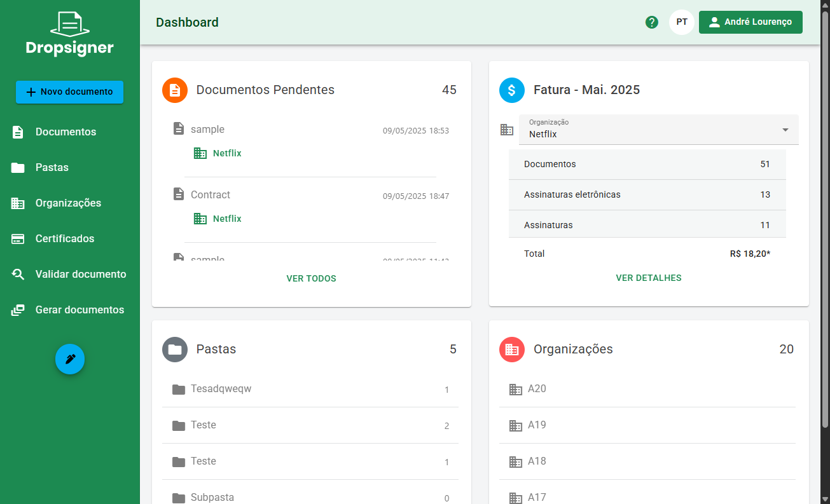Select the Documentos row showing 51
This screenshot has width=830, height=504.
coord(647,164)
